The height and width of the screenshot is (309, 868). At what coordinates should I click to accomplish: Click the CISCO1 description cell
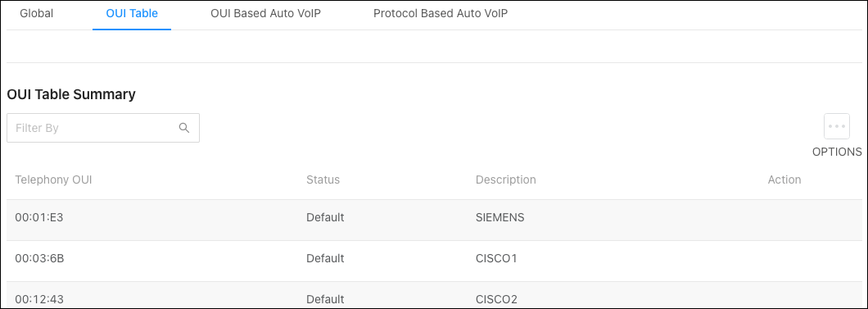[496, 259]
